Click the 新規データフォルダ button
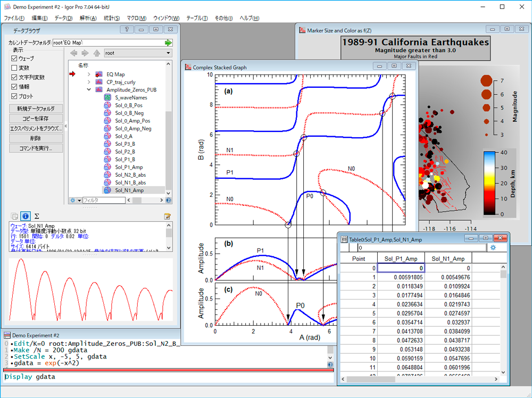The image size is (532, 398). [36, 109]
